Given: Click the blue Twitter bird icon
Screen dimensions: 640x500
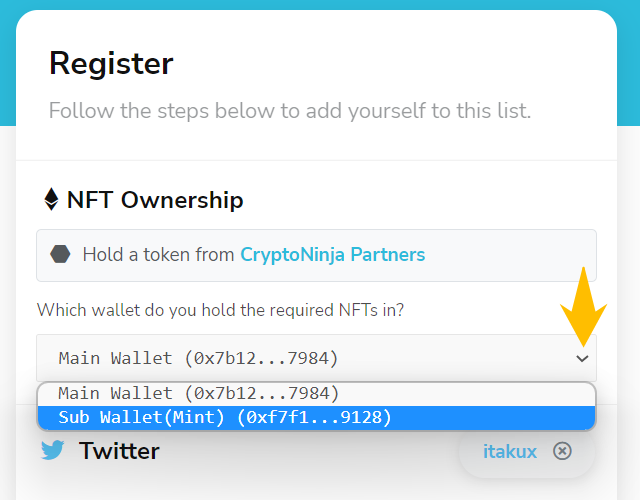Looking at the screenshot, I should [53, 450].
